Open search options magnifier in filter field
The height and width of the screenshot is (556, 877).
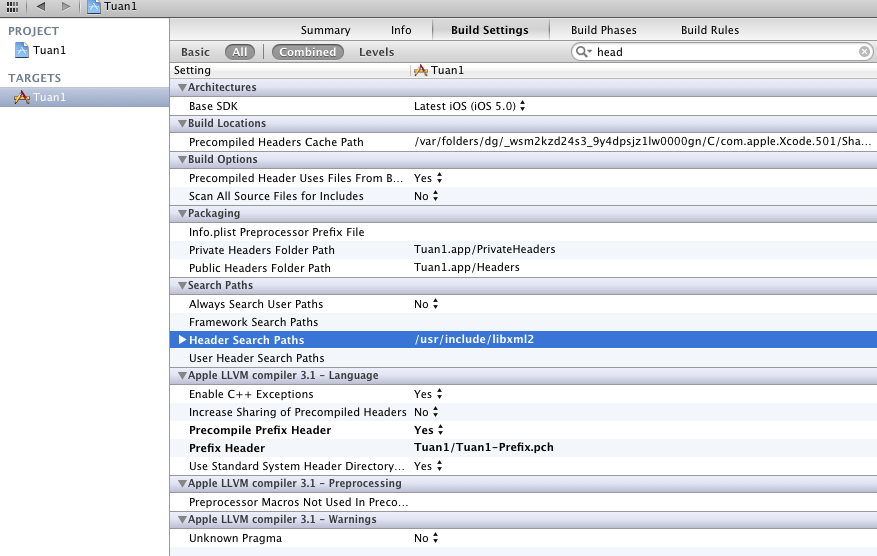(x=583, y=52)
